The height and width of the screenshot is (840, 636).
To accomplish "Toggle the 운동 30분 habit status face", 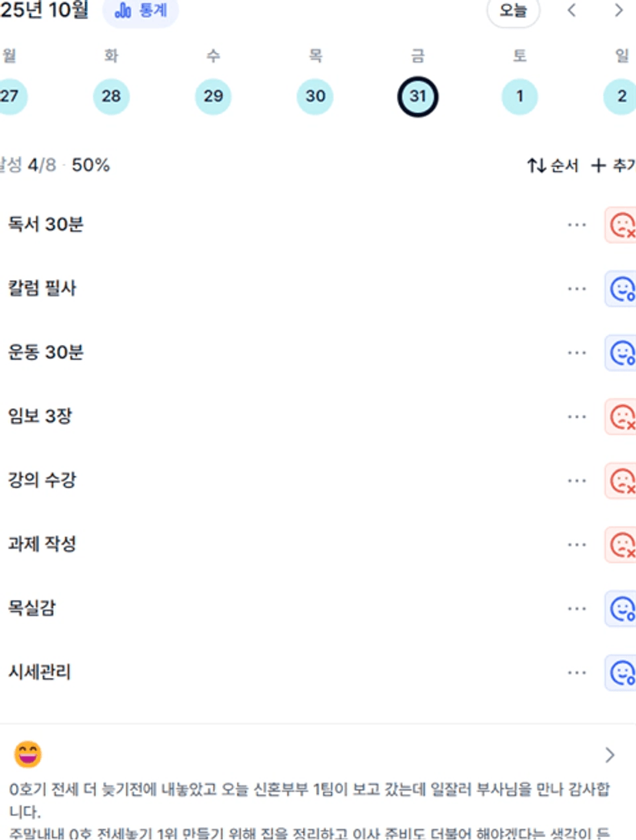I will (x=621, y=353).
